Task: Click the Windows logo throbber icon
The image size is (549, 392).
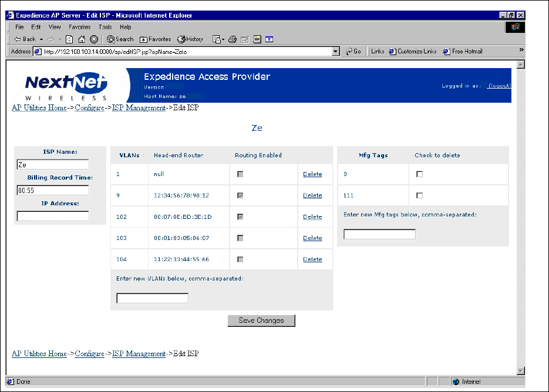Action: click(515, 27)
